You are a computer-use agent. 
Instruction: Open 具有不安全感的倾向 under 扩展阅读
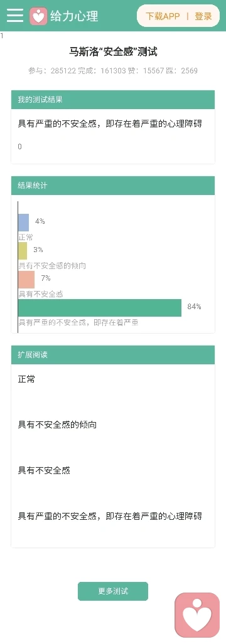(x=57, y=425)
